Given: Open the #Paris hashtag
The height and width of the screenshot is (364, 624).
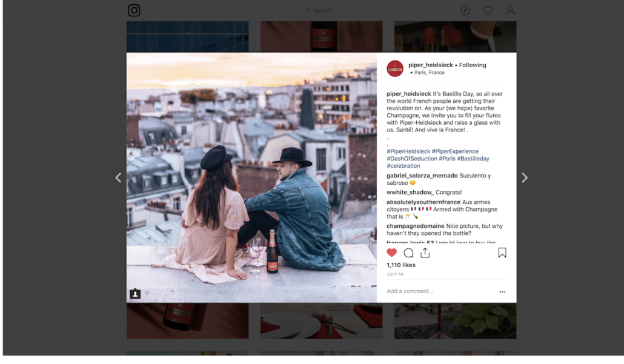Looking at the screenshot, I should click(x=447, y=158).
